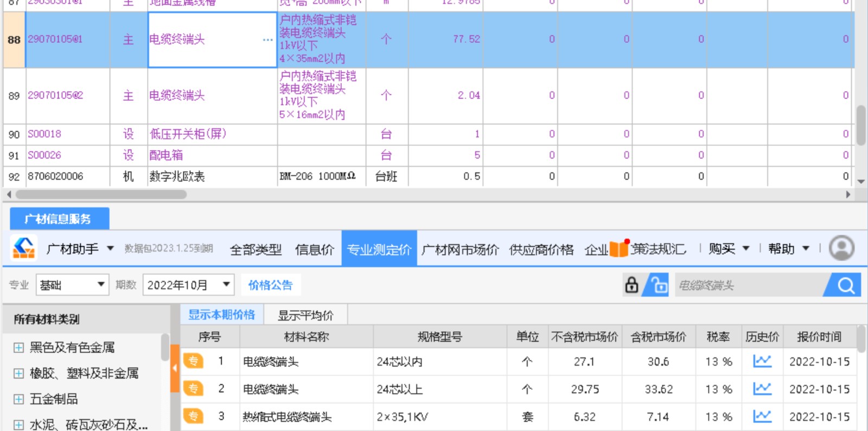Open the orange book icon by 企业
Screen dimensions: 868x431
coord(618,249)
